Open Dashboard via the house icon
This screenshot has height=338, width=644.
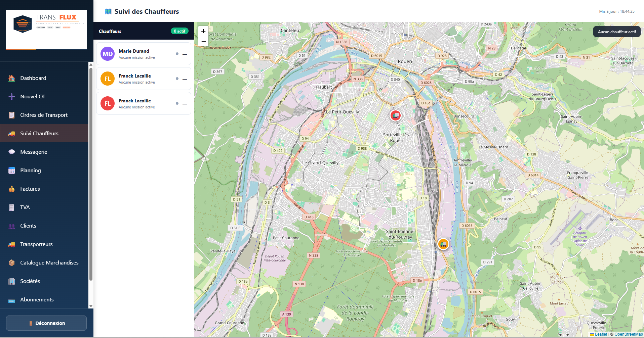click(x=11, y=78)
